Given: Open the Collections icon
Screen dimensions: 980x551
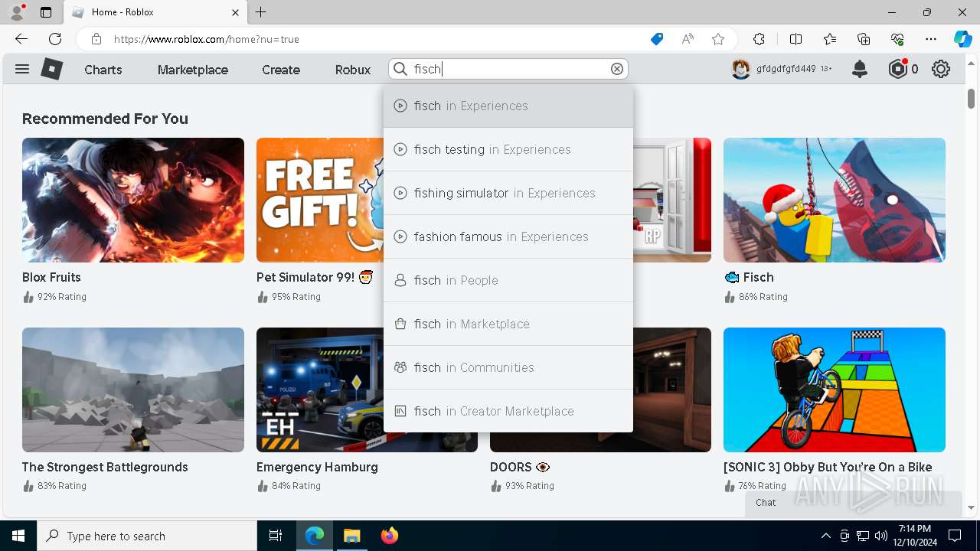Looking at the screenshot, I should point(864,39).
